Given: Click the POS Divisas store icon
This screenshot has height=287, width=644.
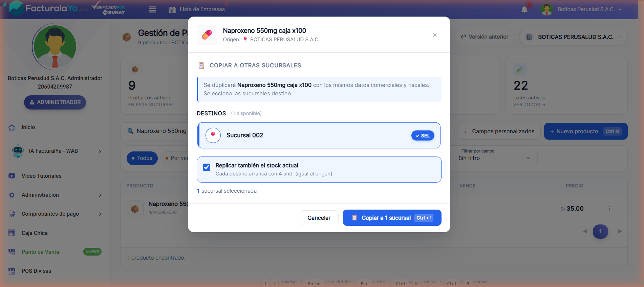Looking at the screenshot, I should 12,271.
